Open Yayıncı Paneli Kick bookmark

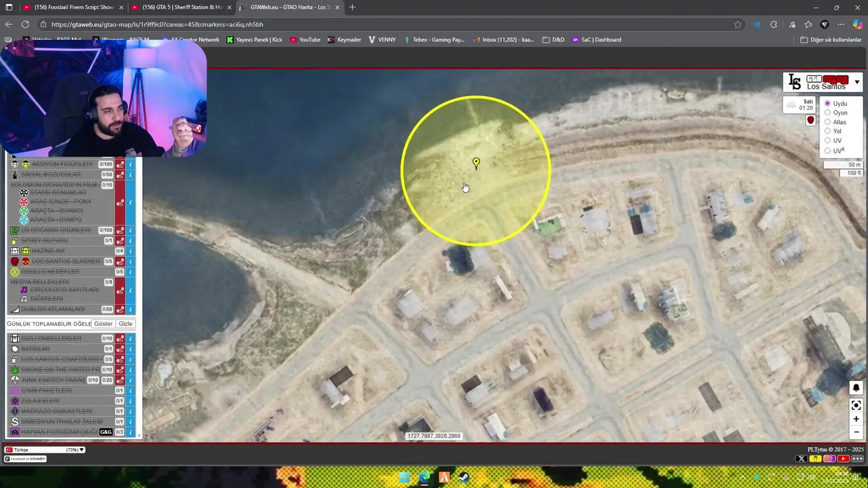pyautogui.click(x=254, y=40)
